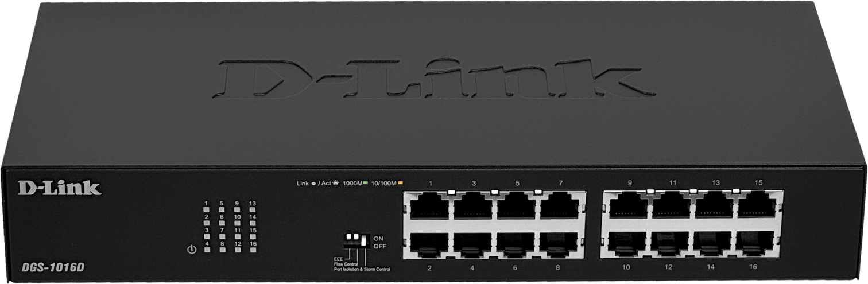868x284 pixels.
Task: Select Ethernet port 13
Action: [714, 205]
